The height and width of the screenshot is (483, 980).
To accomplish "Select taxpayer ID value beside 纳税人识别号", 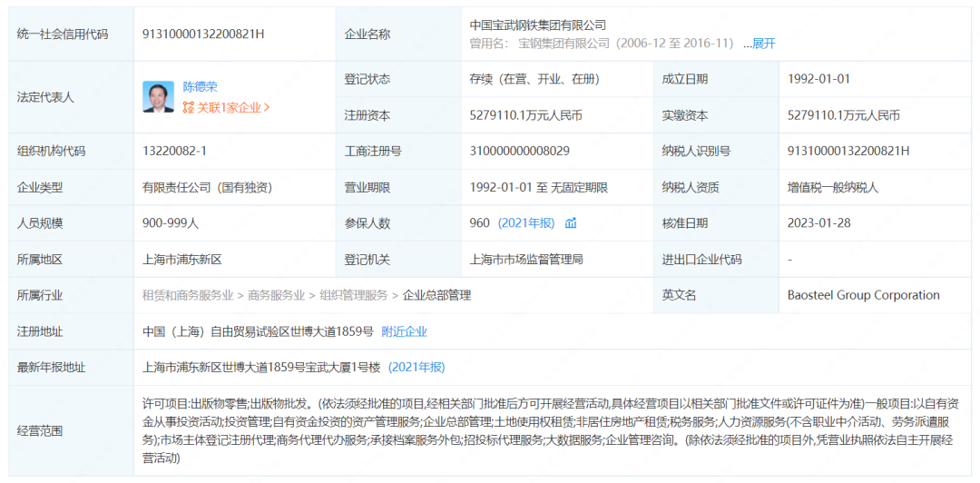I will [848, 151].
